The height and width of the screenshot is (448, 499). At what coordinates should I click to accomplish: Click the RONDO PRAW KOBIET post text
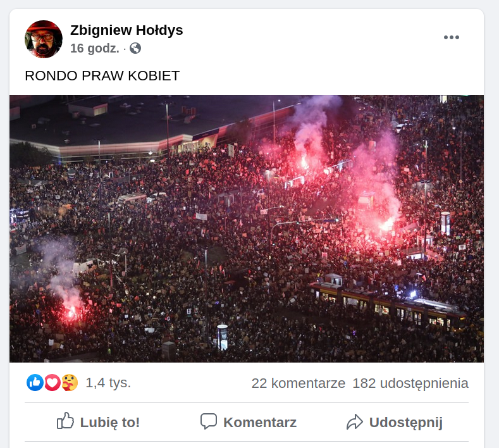click(x=102, y=76)
